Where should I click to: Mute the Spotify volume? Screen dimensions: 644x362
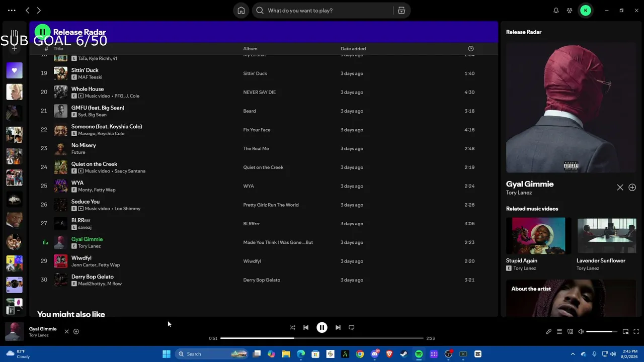[x=581, y=332]
